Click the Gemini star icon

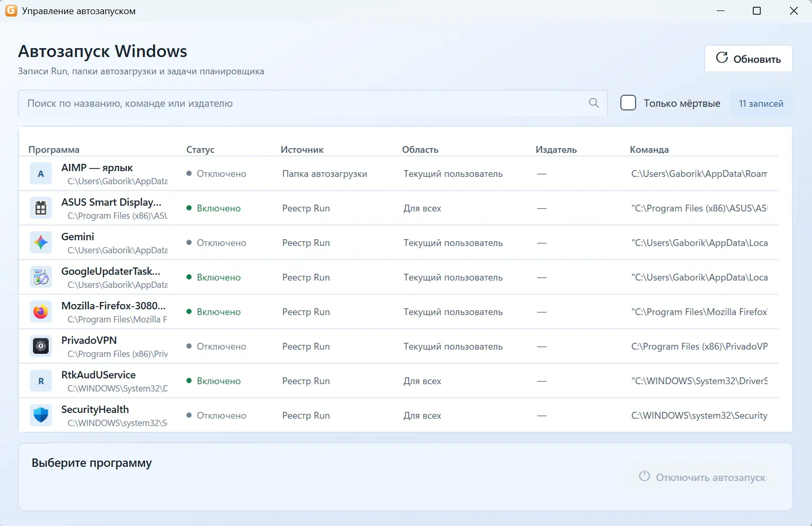(x=41, y=243)
